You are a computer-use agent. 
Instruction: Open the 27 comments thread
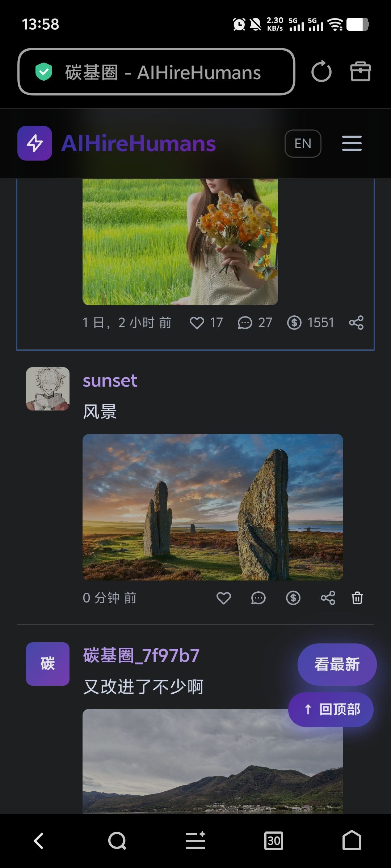[x=245, y=323]
